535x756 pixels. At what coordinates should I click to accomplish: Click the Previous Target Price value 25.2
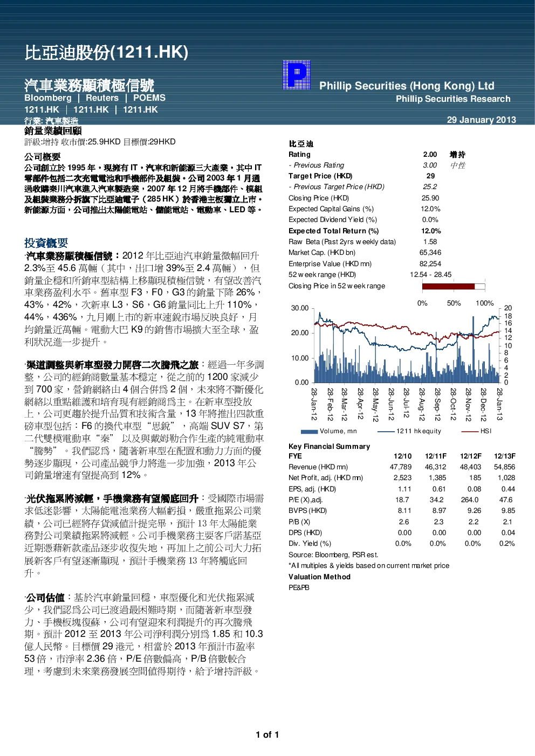click(x=430, y=187)
